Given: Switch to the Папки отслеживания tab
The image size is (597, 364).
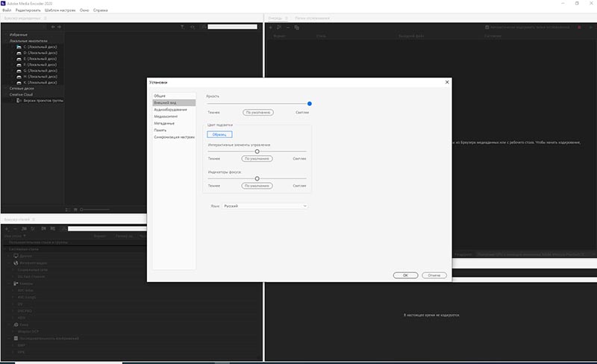Looking at the screenshot, I should [312, 18].
